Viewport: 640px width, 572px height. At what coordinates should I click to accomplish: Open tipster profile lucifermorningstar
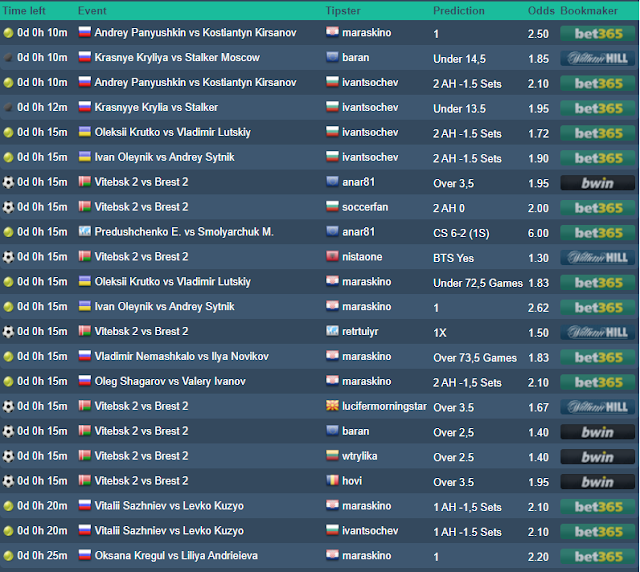tap(384, 406)
